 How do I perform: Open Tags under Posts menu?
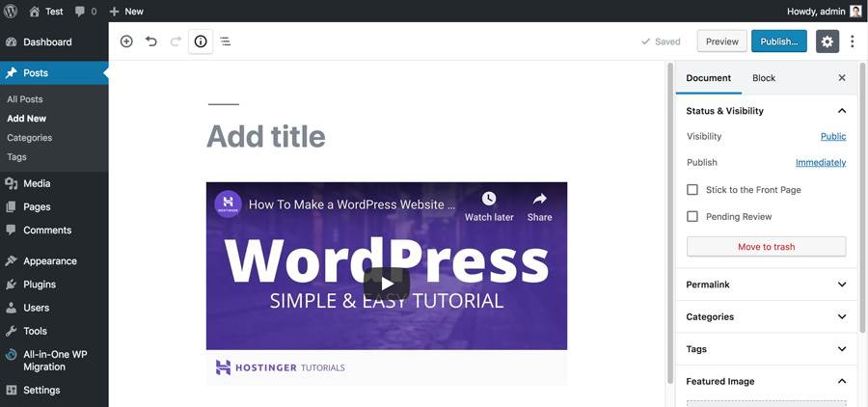pyautogui.click(x=16, y=157)
